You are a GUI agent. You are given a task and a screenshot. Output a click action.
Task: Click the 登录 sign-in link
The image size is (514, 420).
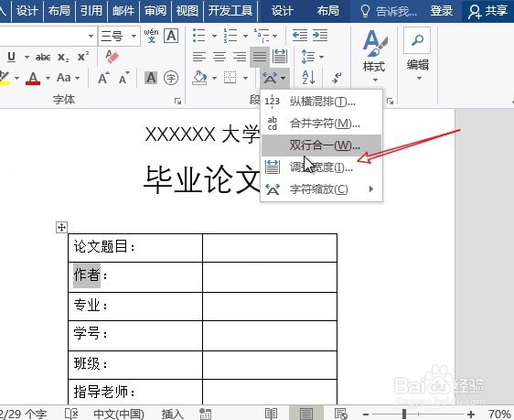[441, 11]
